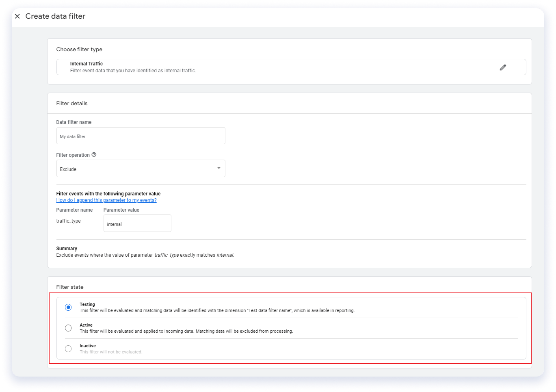The height and width of the screenshot is (392, 556).
Task: Click the Create data filter title
Action: pos(55,16)
